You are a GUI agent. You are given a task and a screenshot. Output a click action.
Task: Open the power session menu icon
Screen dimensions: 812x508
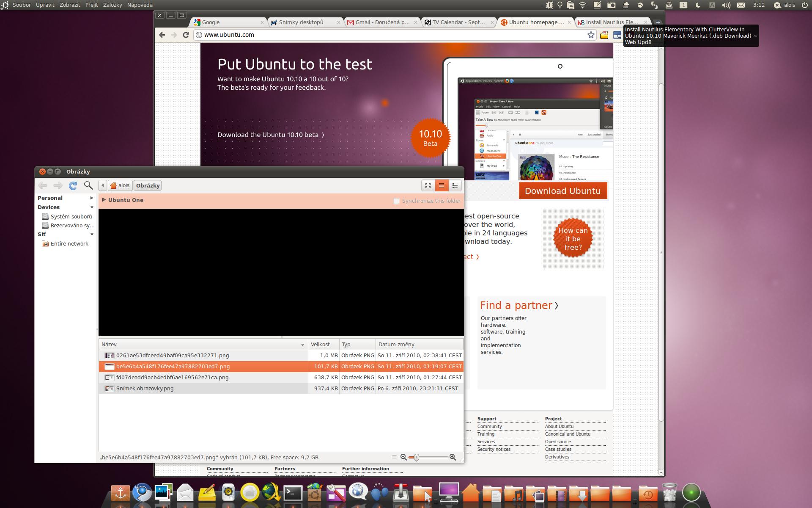pyautogui.click(x=804, y=5)
